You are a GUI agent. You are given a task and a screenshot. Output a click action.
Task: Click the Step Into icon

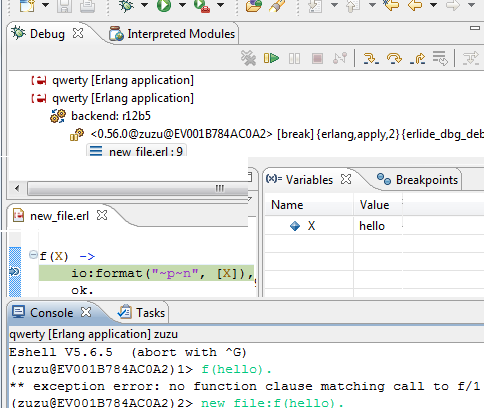tap(371, 58)
